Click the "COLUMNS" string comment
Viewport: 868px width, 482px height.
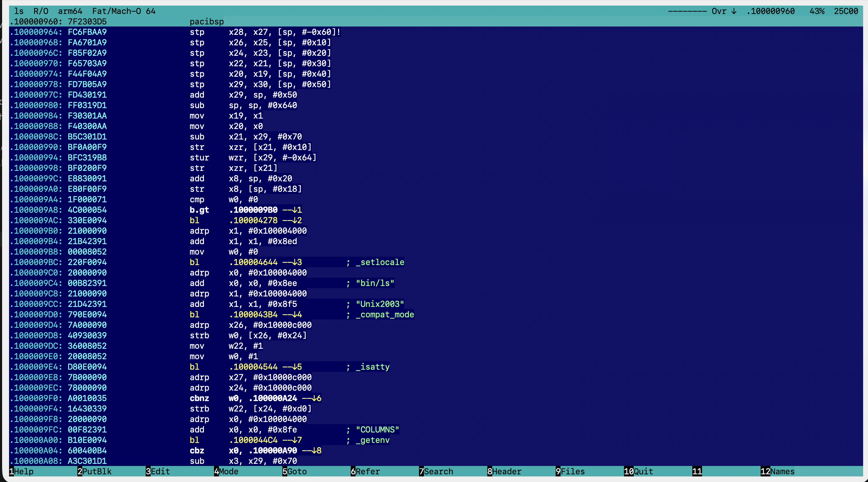[x=378, y=430]
